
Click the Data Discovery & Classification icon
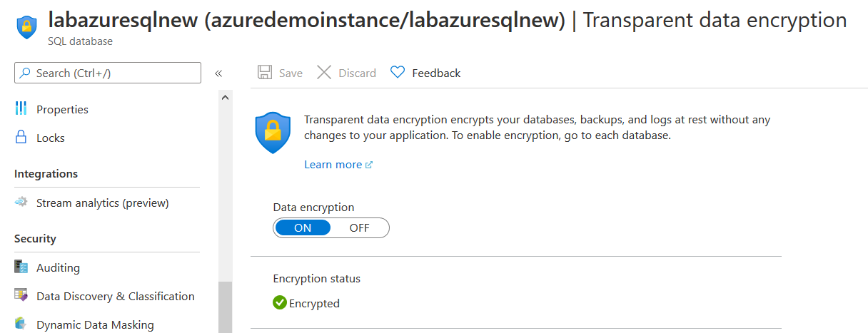pyautogui.click(x=21, y=296)
